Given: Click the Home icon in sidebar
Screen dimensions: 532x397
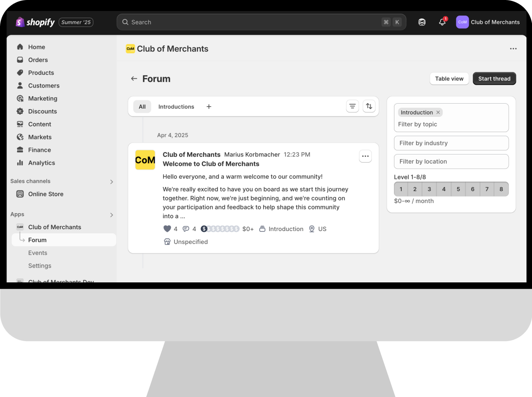Looking at the screenshot, I should (x=20, y=47).
